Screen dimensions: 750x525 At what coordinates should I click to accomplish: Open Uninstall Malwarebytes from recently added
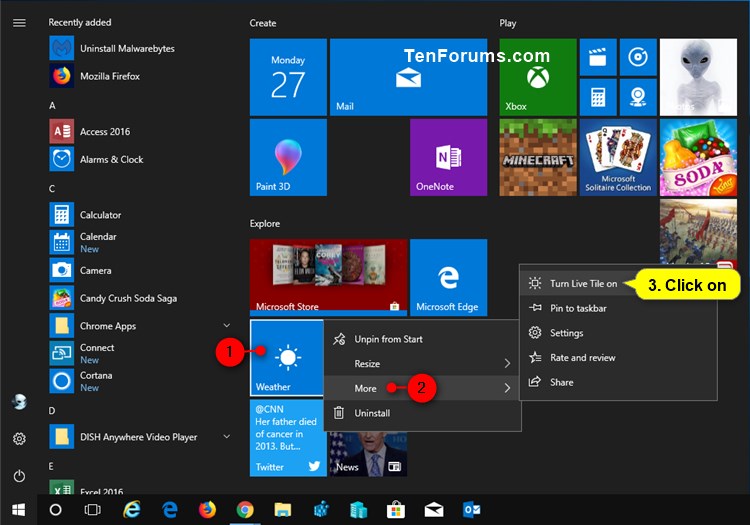(x=140, y=48)
